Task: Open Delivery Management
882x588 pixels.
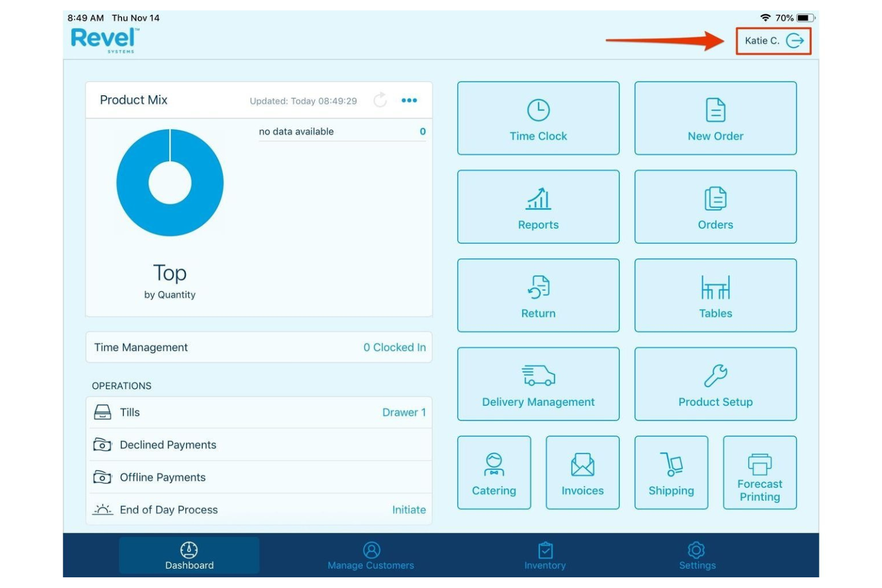Action: [538, 384]
